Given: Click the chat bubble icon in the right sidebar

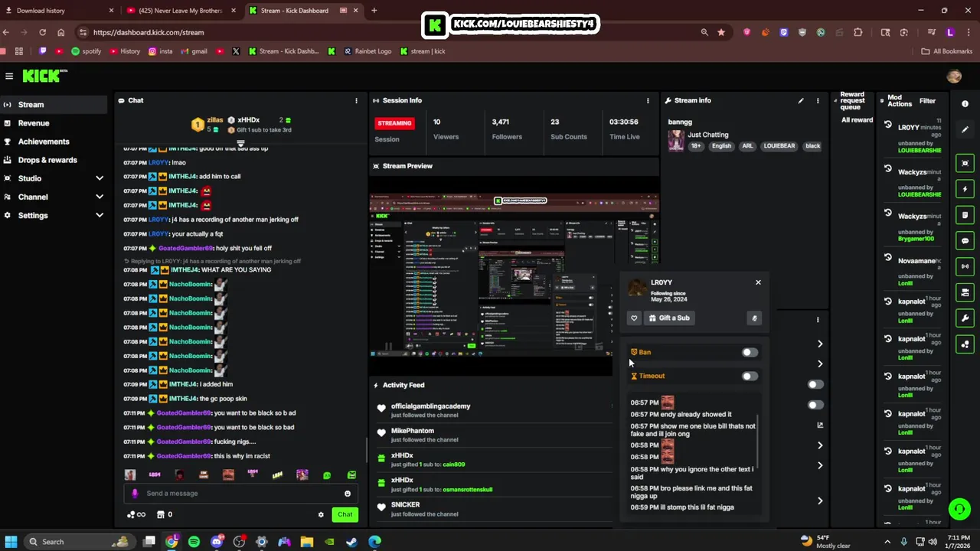Looking at the screenshot, I should 965,241.
